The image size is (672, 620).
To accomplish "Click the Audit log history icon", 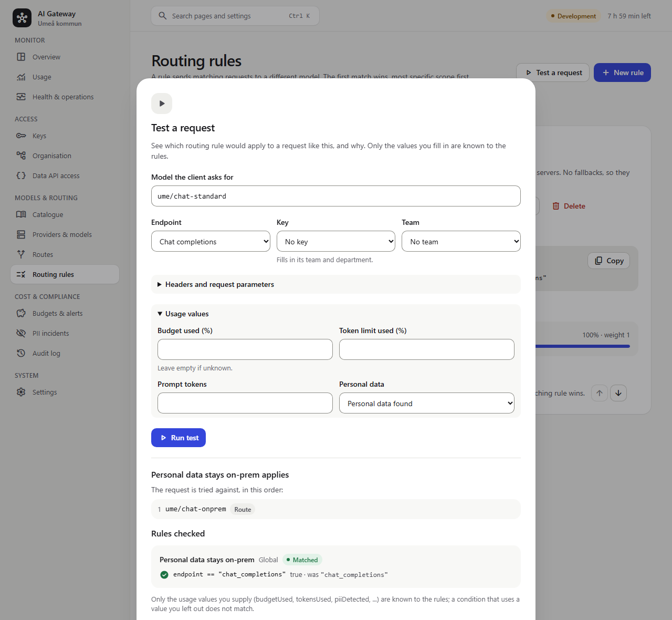I will click(x=21, y=353).
